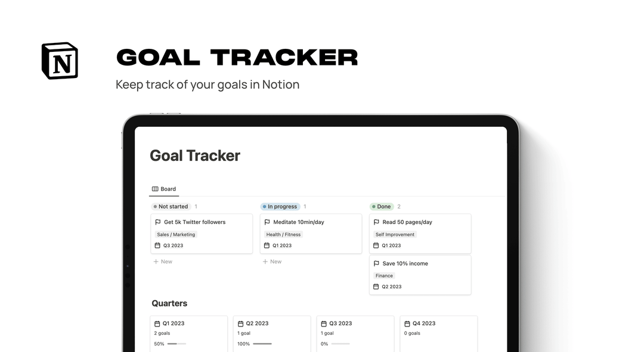Click the flag icon on Save 10% income
Image resolution: width=644 pixels, height=352 pixels.
(x=376, y=263)
